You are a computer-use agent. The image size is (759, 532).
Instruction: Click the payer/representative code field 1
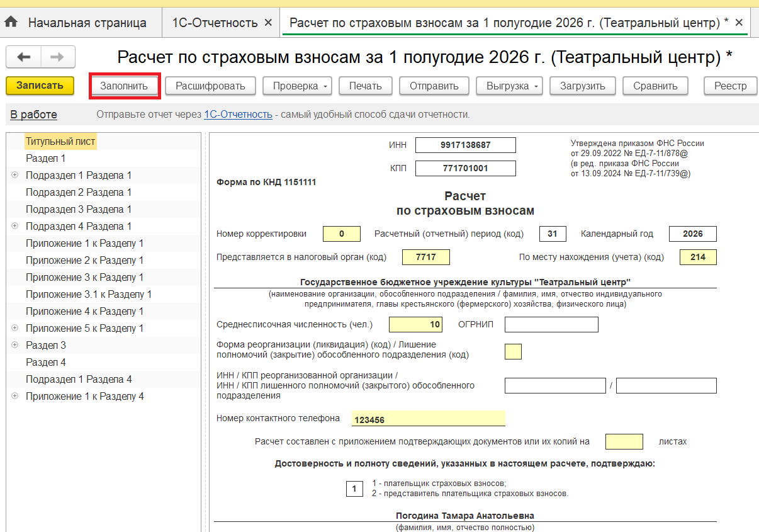coord(354,489)
